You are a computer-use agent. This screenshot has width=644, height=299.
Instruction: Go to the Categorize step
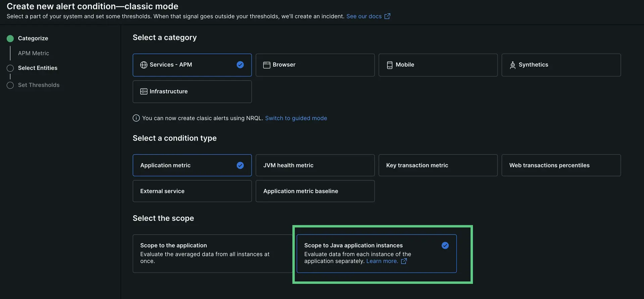tap(33, 38)
